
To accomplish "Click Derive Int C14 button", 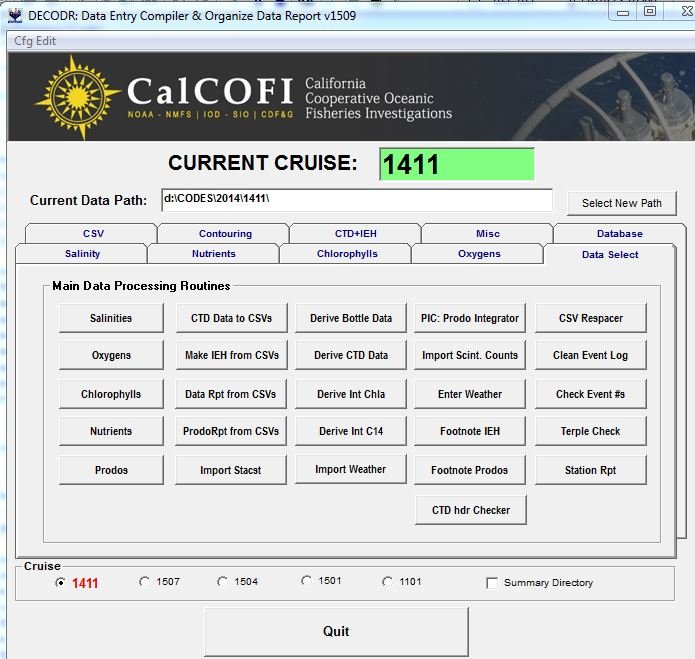I will pos(351,431).
